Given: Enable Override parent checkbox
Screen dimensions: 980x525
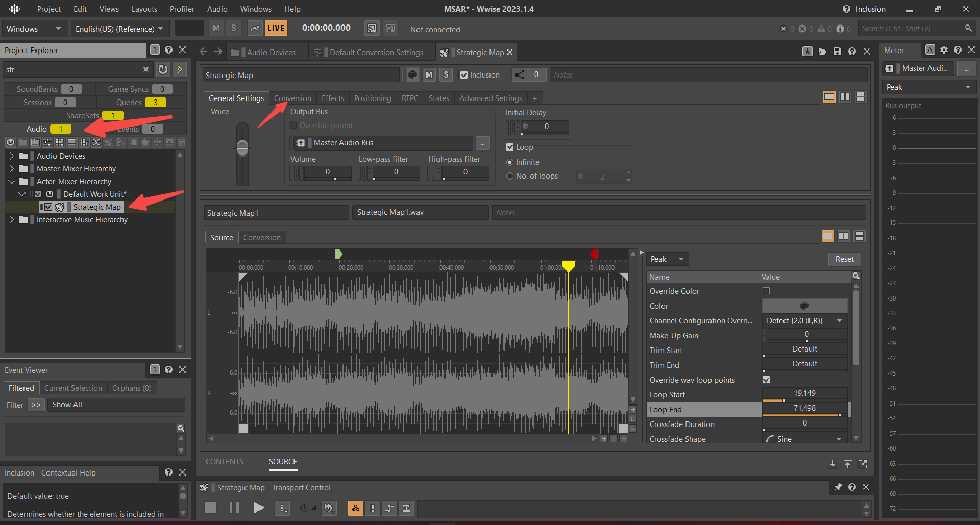Looking at the screenshot, I should pyautogui.click(x=293, y=126).
